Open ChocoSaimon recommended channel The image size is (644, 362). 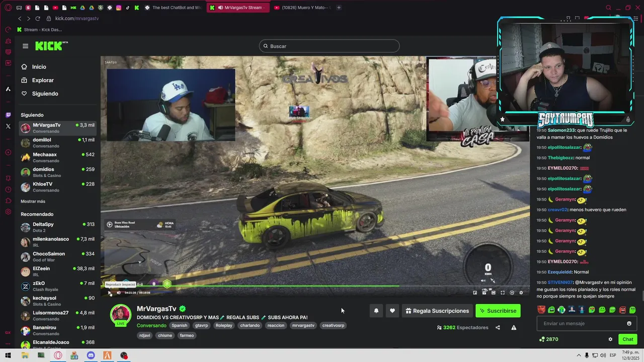(57, 257)
